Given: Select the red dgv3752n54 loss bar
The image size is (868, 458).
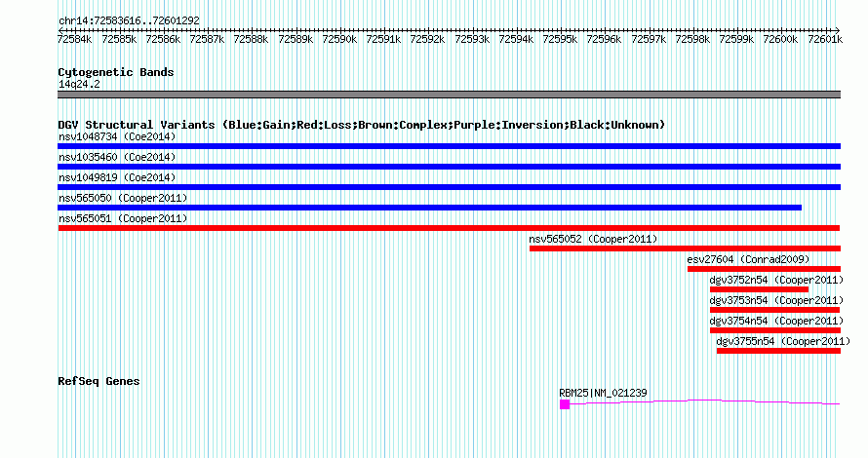Looking at the screenshot, I should click(x=759, y=289).
